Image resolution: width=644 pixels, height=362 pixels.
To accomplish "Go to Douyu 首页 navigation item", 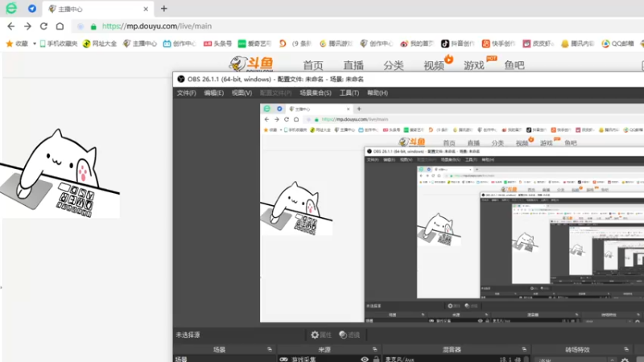I will [x=313, y=65].
